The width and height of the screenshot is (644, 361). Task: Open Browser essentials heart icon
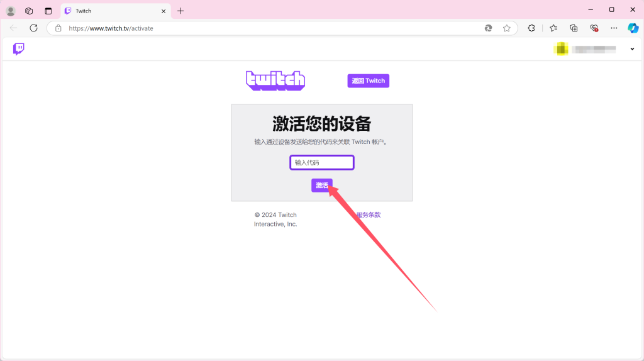594,28
